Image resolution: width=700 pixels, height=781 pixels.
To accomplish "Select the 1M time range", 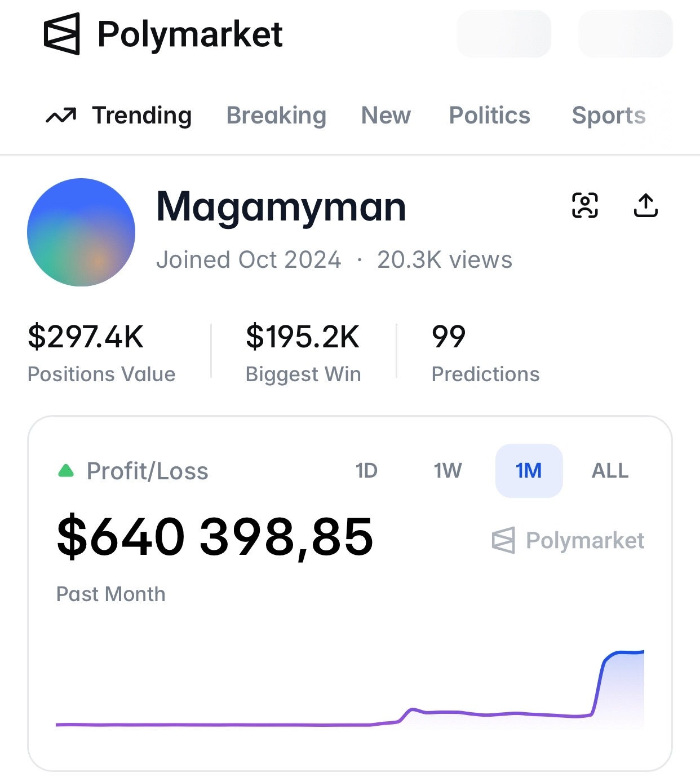I will 529,471.
